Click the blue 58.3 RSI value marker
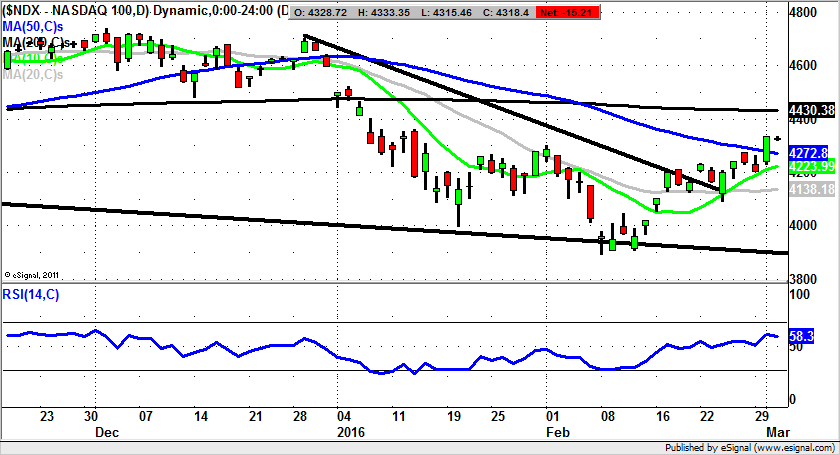Screen dimensions: 840x455 click(x=801, y=339)
